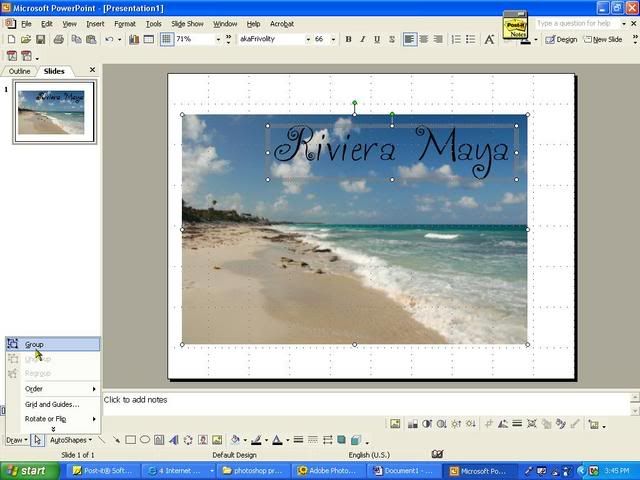The image size is (640, 480).
Task: Open Post-it Software taskbar button
Action: click(x=102, y=471)
